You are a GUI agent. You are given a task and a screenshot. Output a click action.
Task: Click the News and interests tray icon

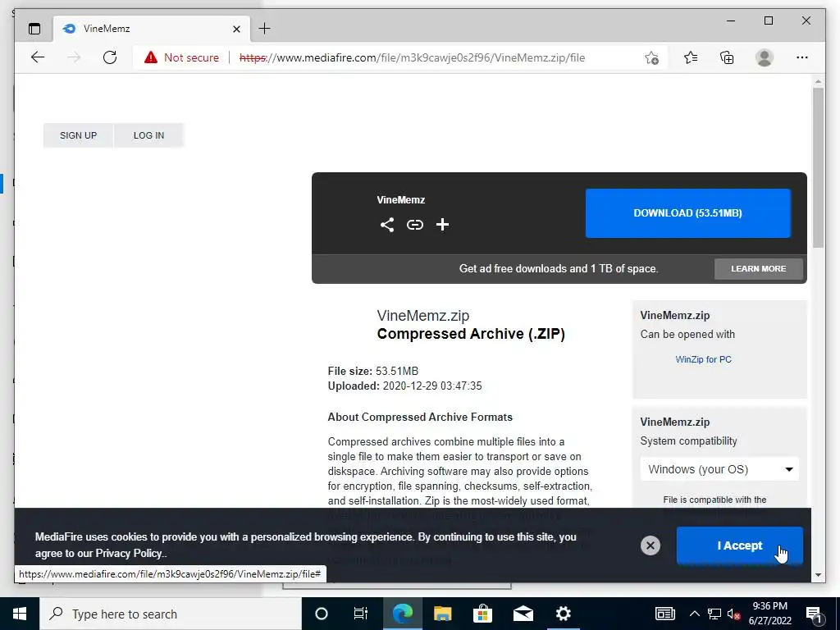(x=664, y=614)
